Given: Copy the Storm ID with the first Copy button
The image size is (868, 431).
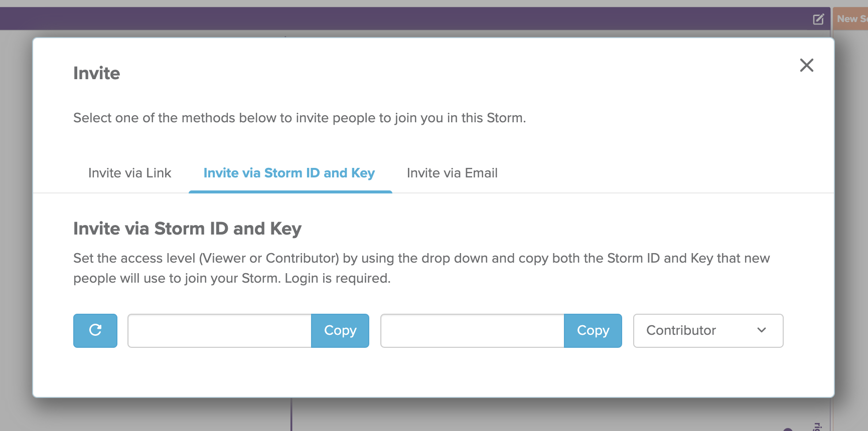Looking at the screenshot, I should (x=340, y=331).
